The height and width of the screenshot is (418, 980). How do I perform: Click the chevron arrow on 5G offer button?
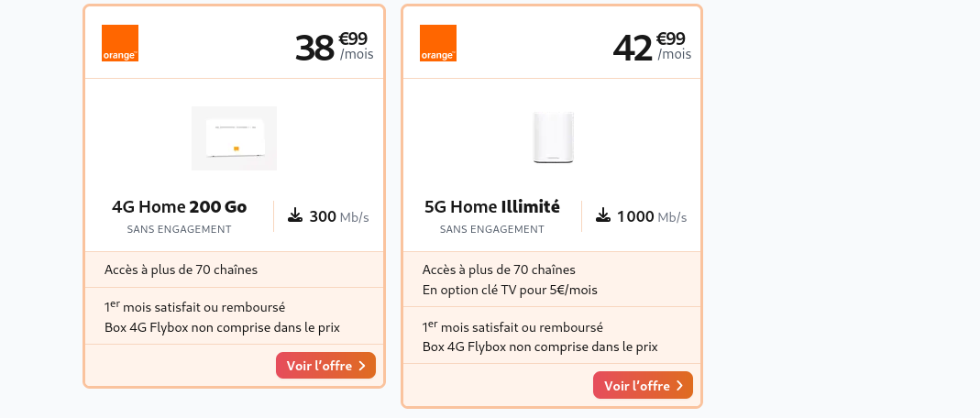point(679,386)
